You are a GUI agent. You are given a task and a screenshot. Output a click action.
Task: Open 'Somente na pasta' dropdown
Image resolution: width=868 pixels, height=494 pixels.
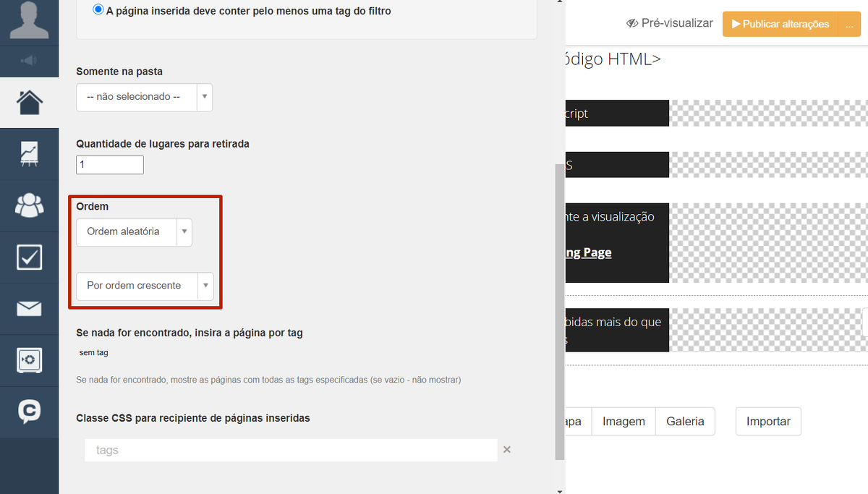(x=144, y=97)
